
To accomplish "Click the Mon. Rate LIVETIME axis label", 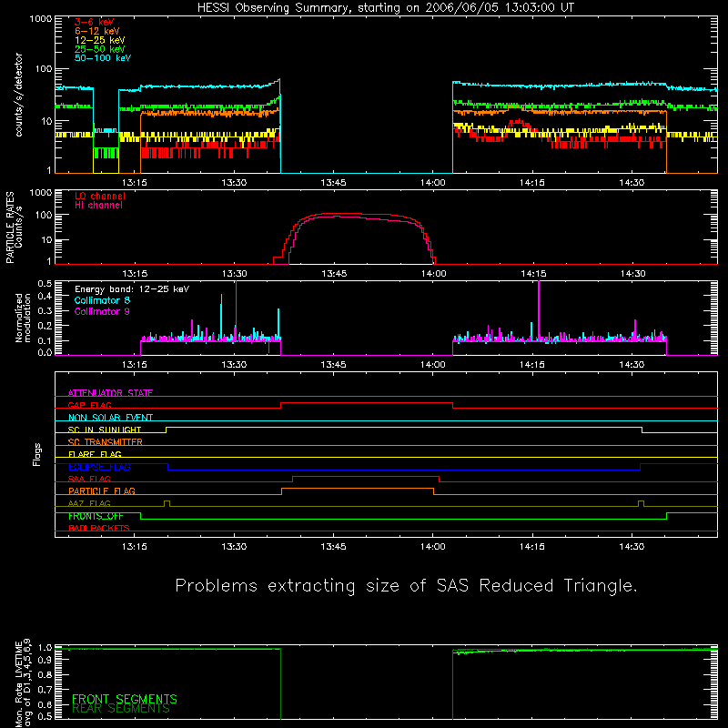I will coord(23,684).
